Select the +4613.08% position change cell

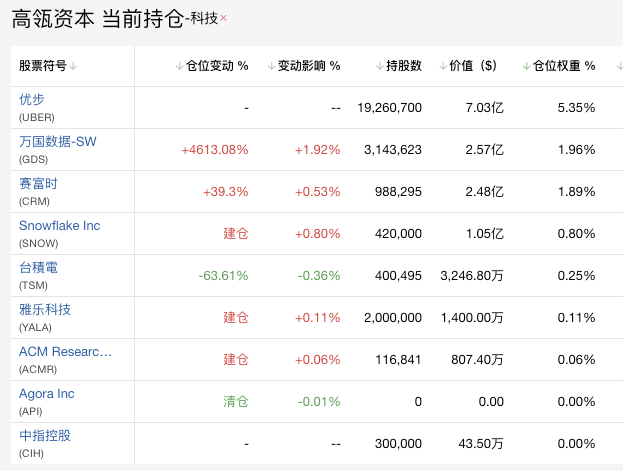point(215,150)
